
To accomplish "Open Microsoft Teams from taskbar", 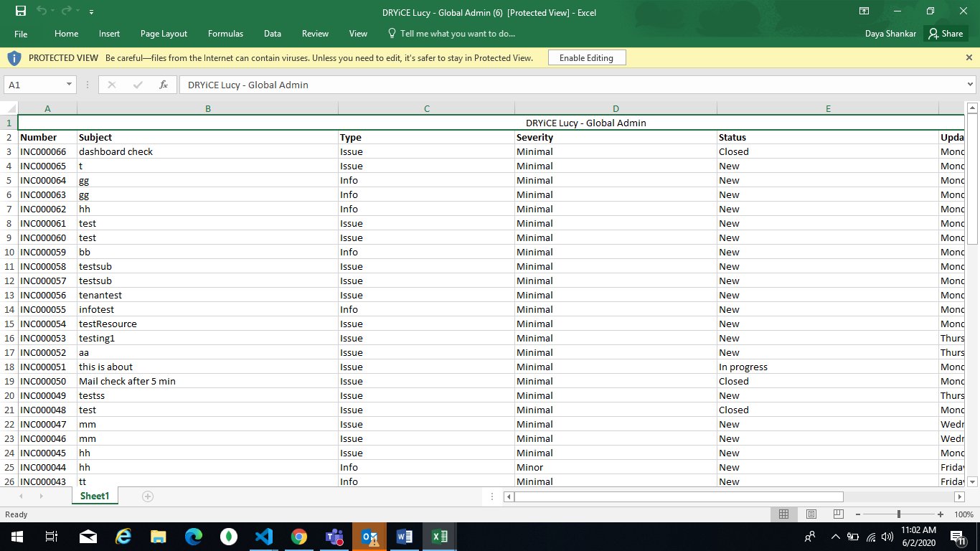I will point(334,537).
